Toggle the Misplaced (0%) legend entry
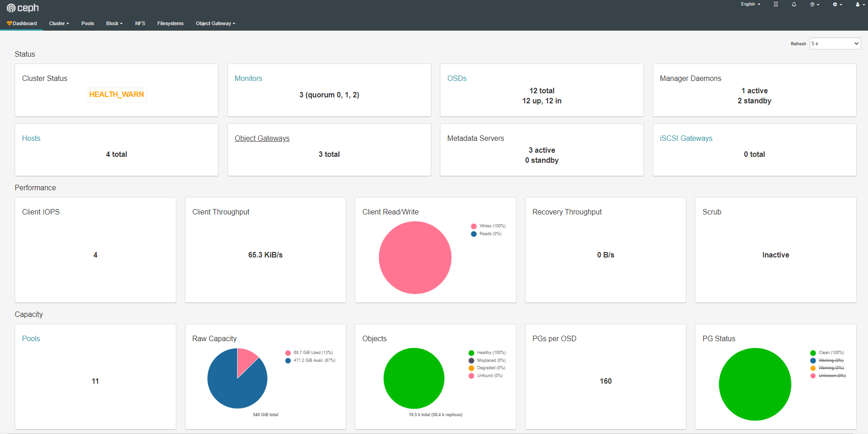868x434 pixels. point(487,360)
